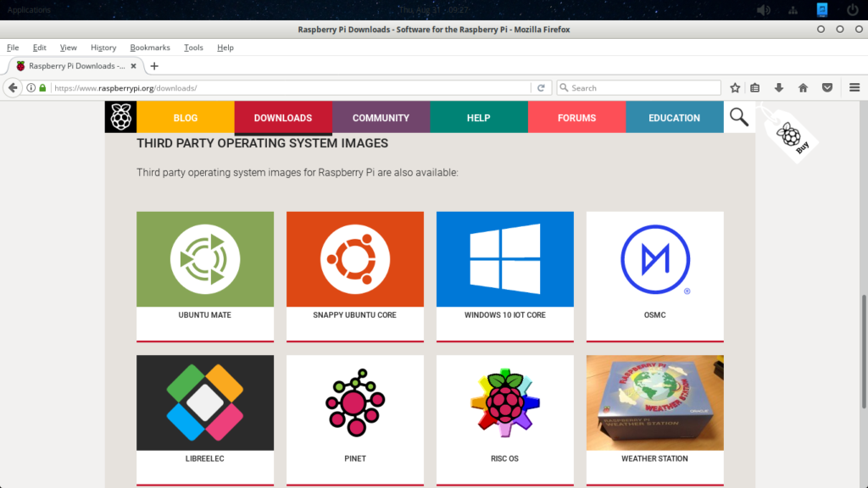Click the Raspberry Pi logo in site header
Image resolution: width=868 pixels, height=488 pixels.
click(x=120, y=117)
